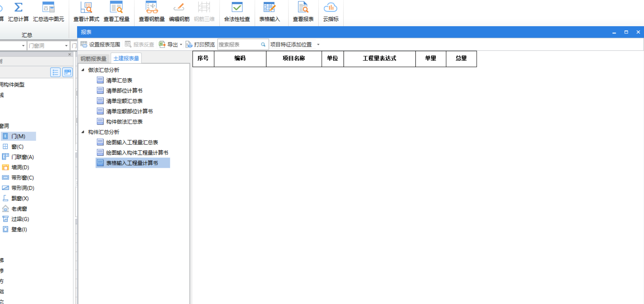Click 报表反查 reverse lookup button
Screen dimensions: 644x304
[139, 44]
